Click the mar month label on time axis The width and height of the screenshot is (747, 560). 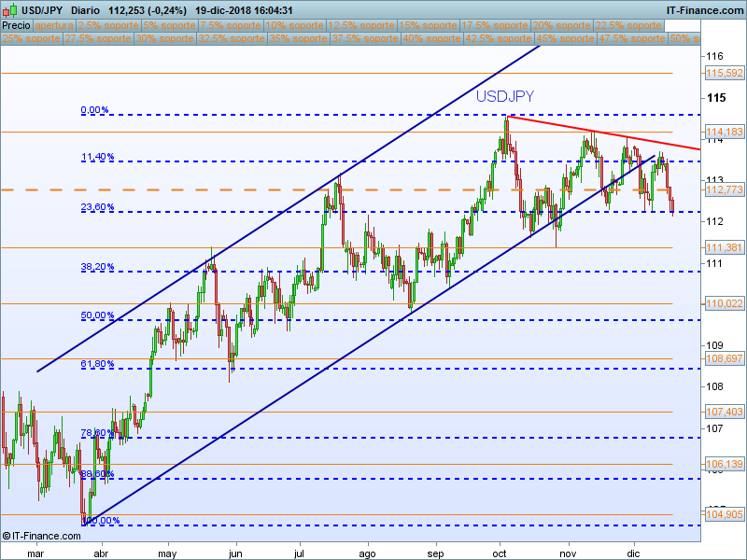coord(36,553)
